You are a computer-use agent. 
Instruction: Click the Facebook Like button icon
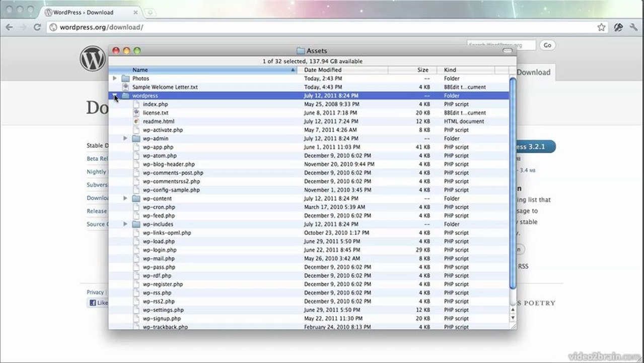(93, 303)
